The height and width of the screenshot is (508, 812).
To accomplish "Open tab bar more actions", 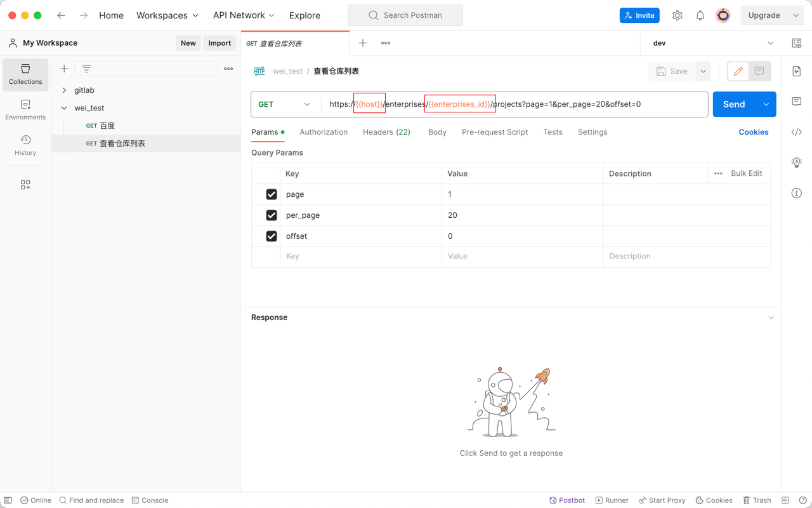I will click(x=386, y=43).
